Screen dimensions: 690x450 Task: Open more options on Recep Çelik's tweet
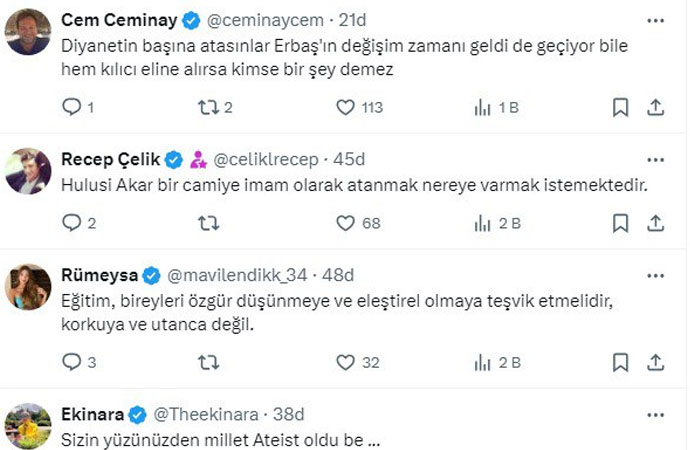pyautogui.click(x=655, y=159)
